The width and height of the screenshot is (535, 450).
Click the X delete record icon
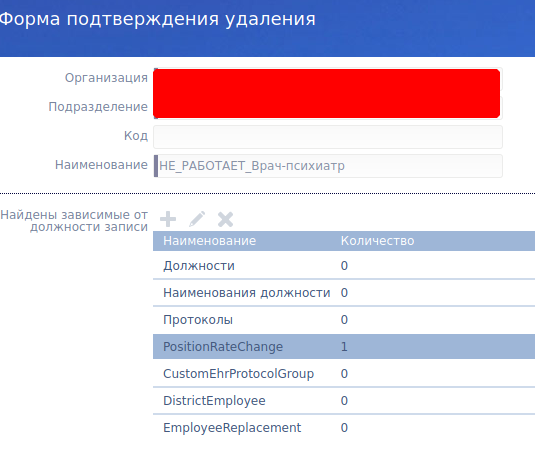click(x=226, y=219)
